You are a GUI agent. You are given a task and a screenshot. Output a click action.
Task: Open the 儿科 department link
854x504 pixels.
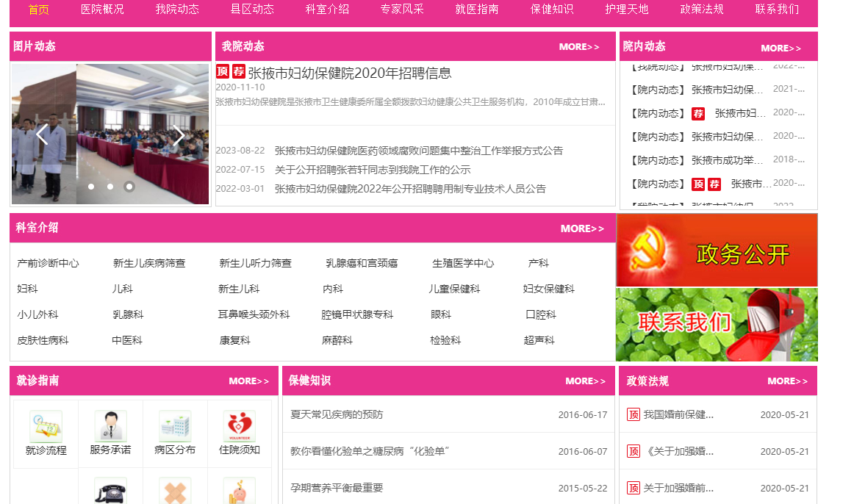[122, 289]
